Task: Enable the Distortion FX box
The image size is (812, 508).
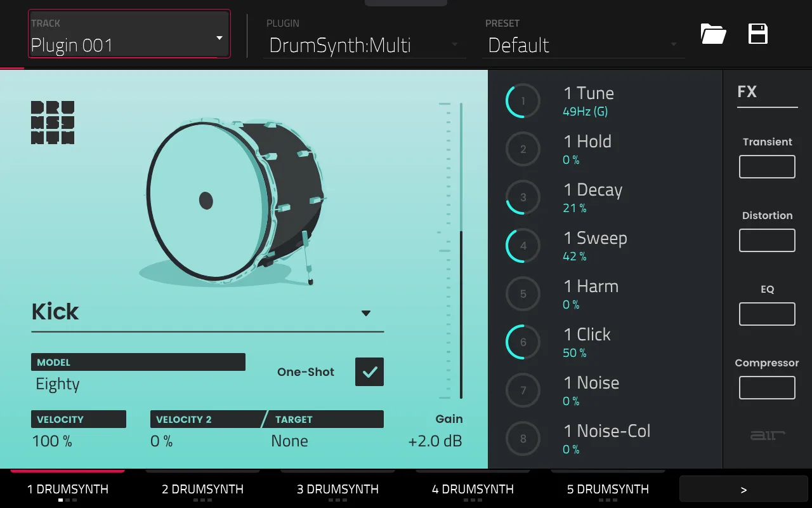Action: [x=767, y=241]
